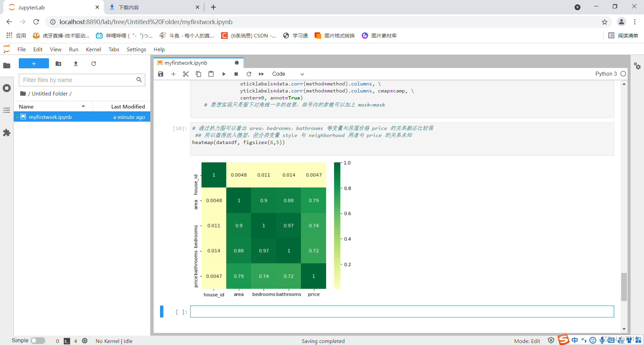Interrupt the kernel with stop button

pyautogui.click(x=236, y=74)
